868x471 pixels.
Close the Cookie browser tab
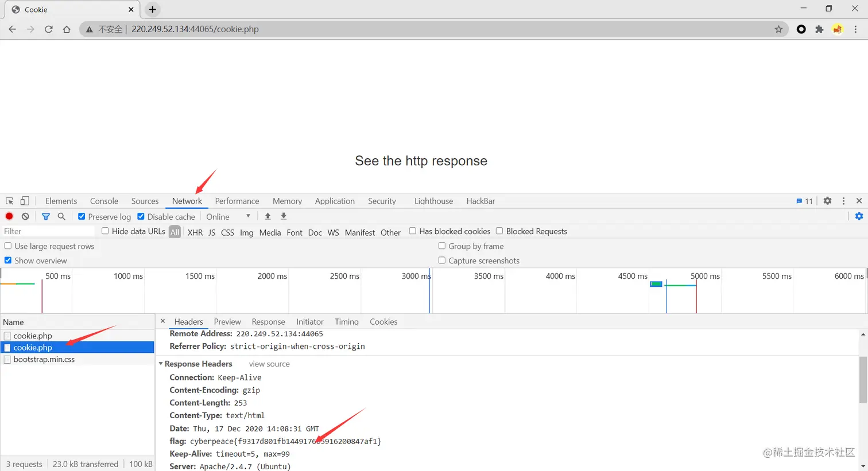pyautogui.click(x=131, y=10)
